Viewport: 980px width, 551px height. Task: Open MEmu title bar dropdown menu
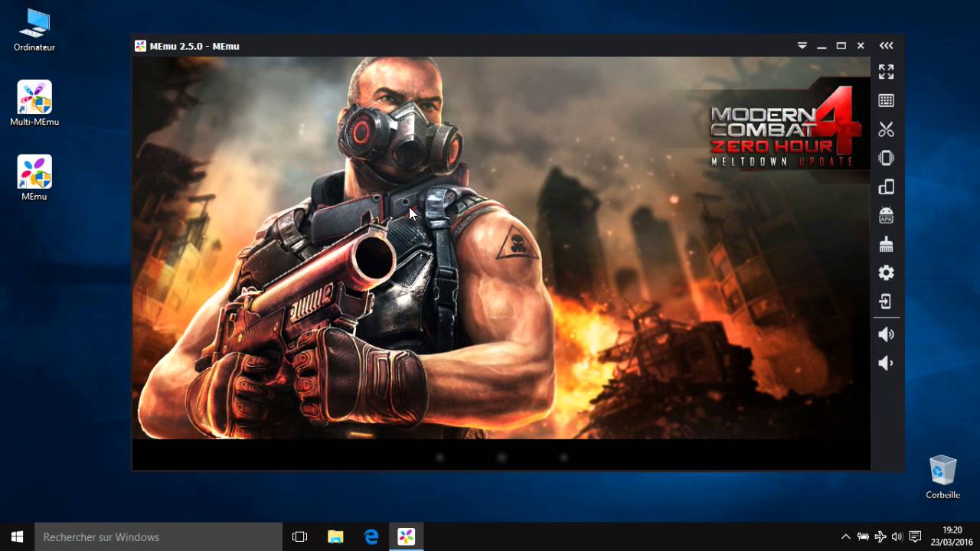[x=802, y=46]
